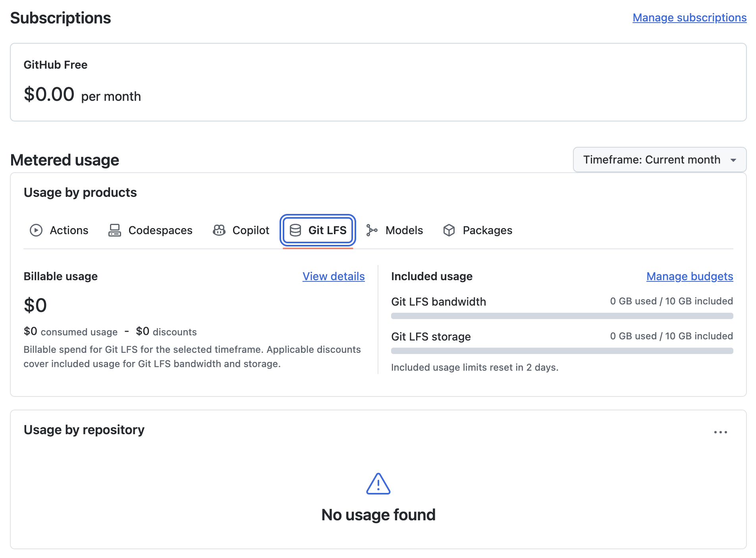
Task: Click the billable spend description paragraph
Action: click(x=192, y=356)
